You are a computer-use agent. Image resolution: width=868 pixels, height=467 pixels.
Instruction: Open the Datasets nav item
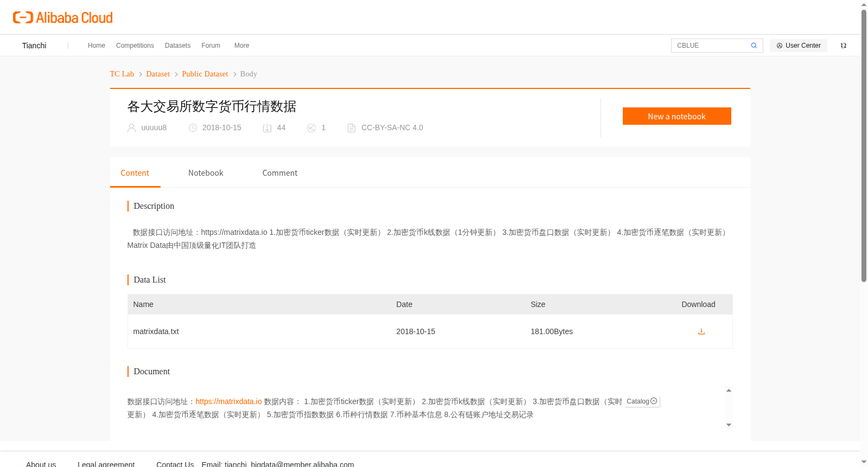point(177,46)
